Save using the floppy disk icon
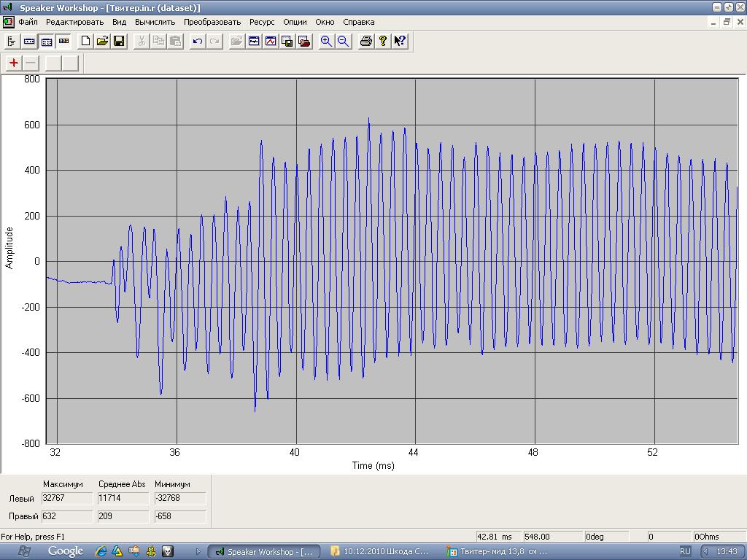 point(119,42)
